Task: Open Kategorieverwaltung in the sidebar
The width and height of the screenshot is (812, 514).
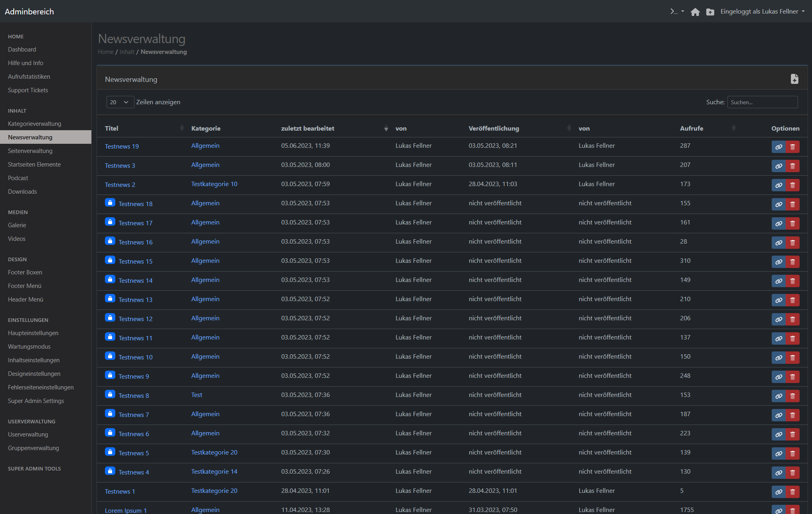Action: (35, 124)
